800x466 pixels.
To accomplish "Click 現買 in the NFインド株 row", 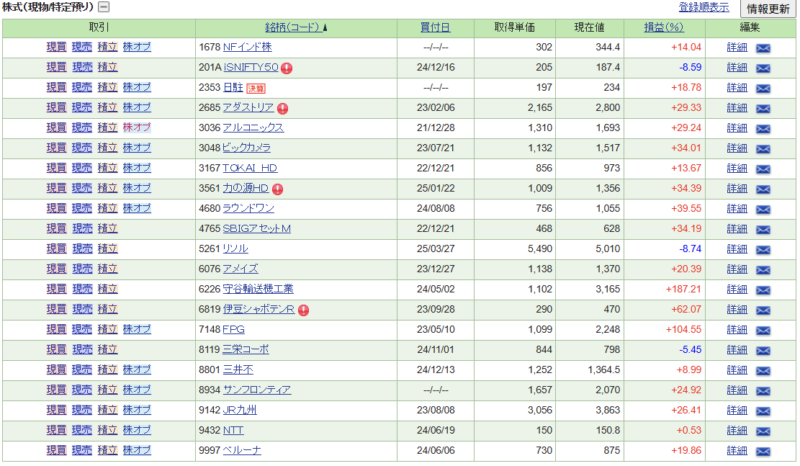I will click(57, 47).
